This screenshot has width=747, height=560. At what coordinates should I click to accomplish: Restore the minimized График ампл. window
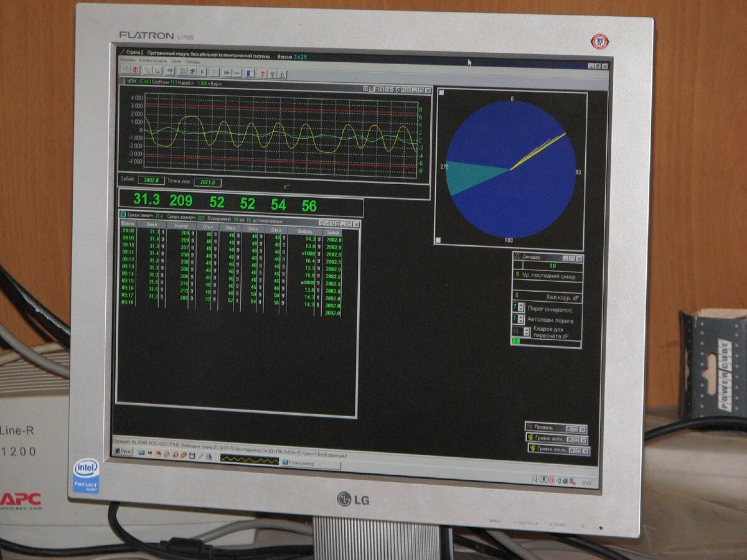tap(557, 439)
